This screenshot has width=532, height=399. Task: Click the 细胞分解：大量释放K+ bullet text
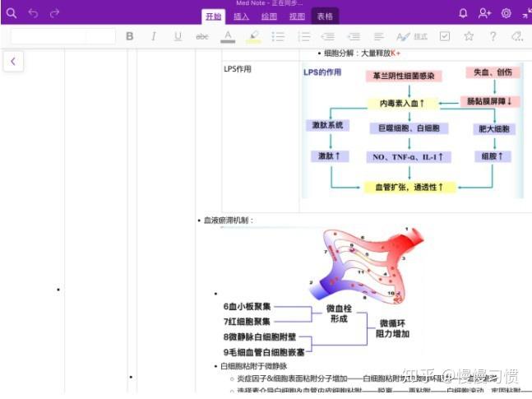362,53
